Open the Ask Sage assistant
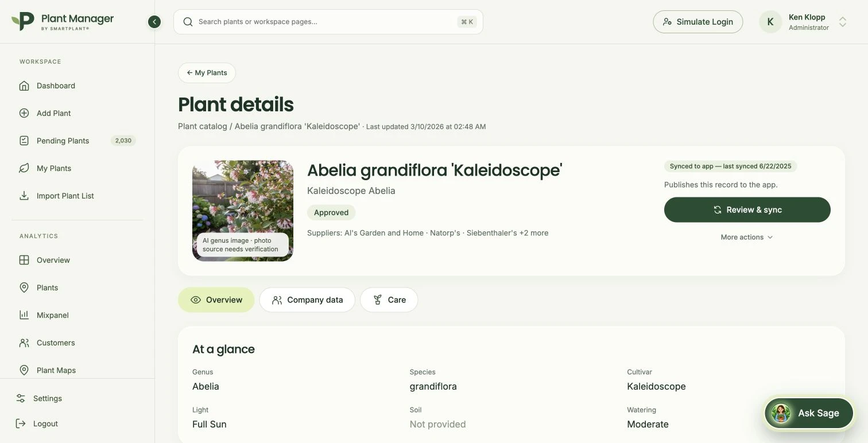Image resolution: width=868 pixels, height=443 pixels. 808,413
